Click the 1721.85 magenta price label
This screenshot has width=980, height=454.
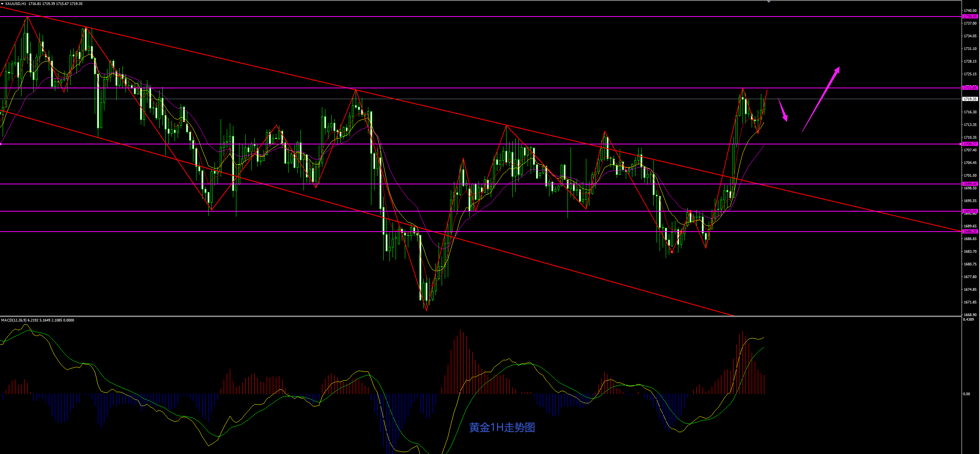pos(970,88)
